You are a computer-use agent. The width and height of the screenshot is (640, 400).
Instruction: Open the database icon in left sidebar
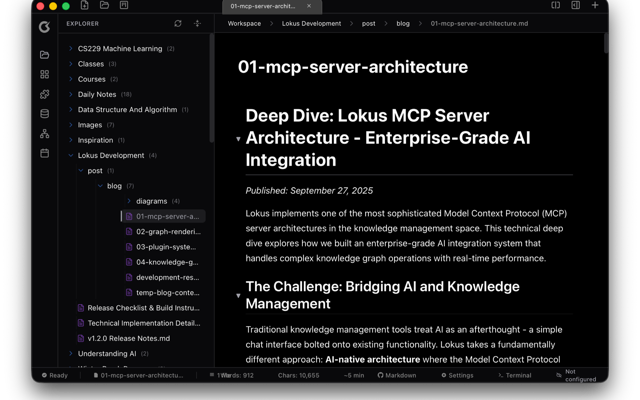coord(44,114)
